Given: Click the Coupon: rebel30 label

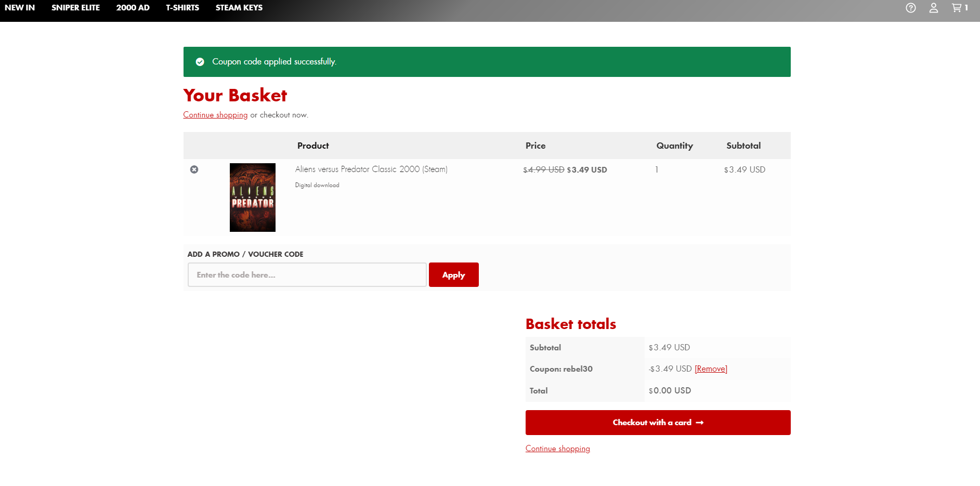Looking at the screenshot, I should (561, 369).
